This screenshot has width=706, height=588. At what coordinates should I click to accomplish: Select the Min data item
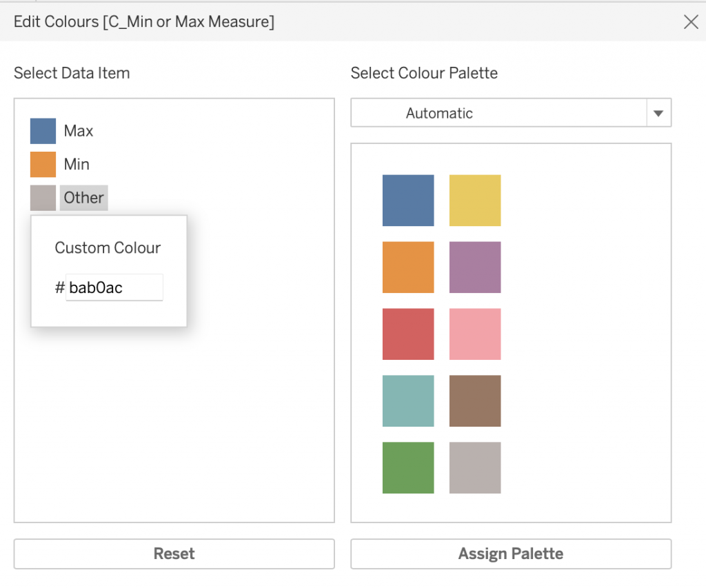pos(77,164)
